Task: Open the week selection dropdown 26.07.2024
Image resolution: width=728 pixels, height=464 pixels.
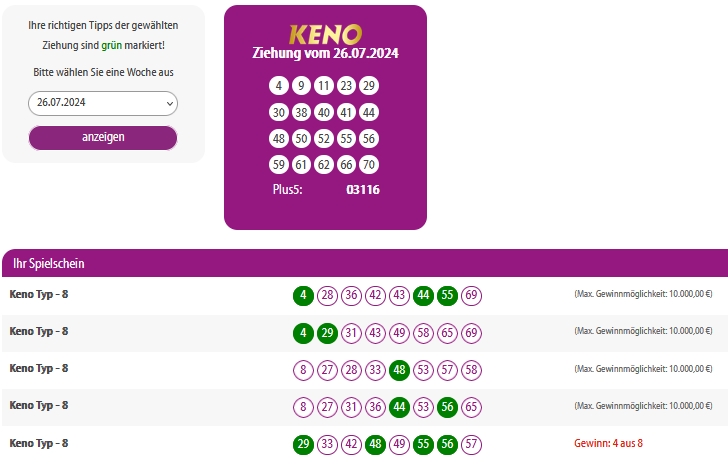Action: pyautogui.click(x=103, y=103)
